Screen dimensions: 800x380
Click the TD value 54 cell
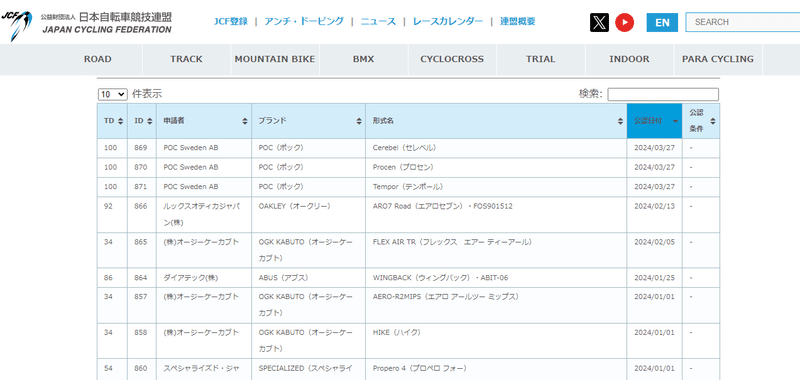coord(112,369)
